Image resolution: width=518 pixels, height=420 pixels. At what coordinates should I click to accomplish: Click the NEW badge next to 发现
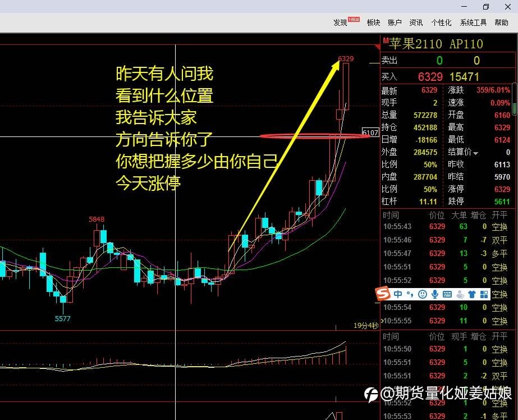pos(354,20)
